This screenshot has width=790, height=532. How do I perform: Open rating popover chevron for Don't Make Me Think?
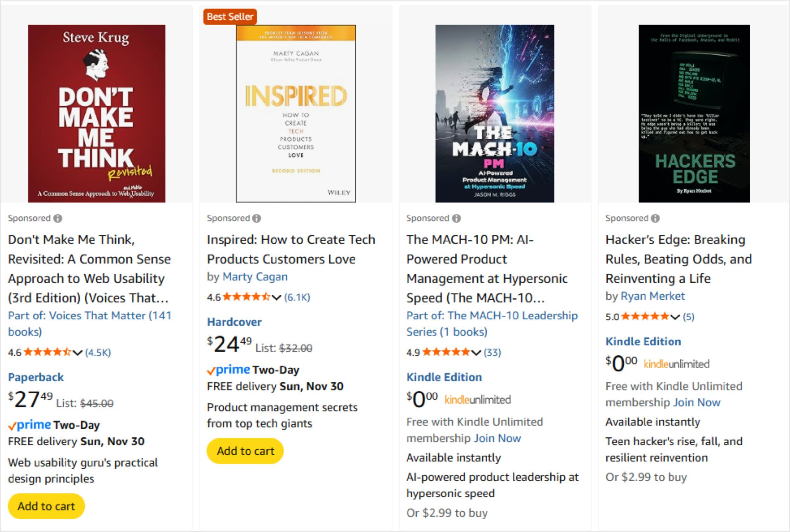[x=78, y=352]
